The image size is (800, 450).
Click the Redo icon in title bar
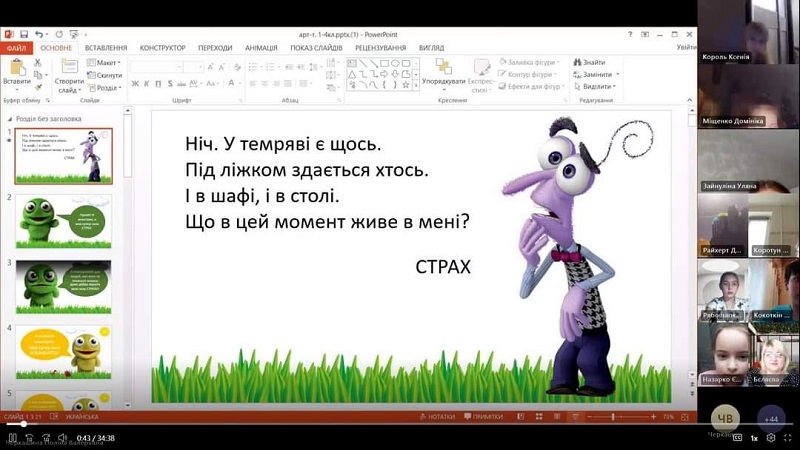(59, 34)
